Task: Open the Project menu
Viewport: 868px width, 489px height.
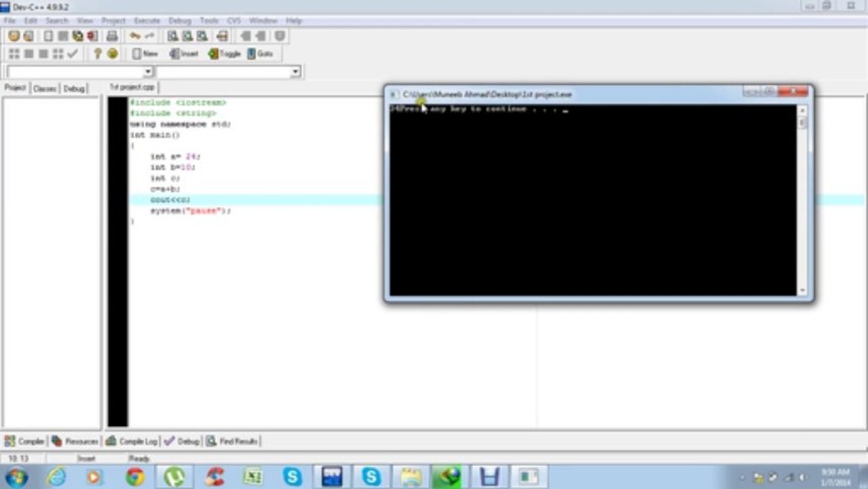Action: (113, 21)
